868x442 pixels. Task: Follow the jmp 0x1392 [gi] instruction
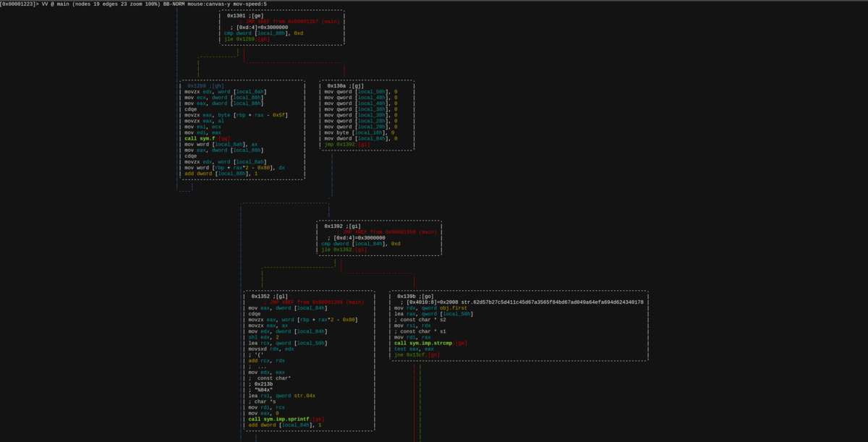[347, 144]
